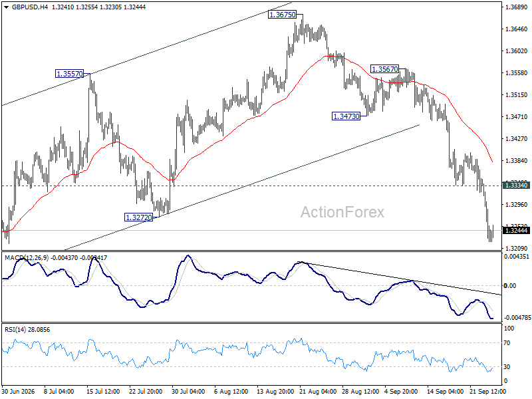This screenshot has width=532, height=399.
Task: Click the 1.34730 low price label
Action: (x=346, y=116)
